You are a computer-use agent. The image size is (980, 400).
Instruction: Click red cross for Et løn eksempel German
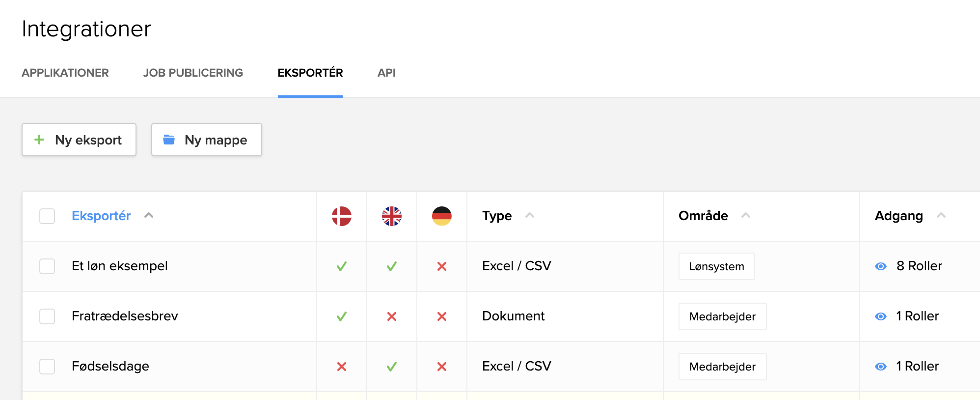click(x=442, y=266)
